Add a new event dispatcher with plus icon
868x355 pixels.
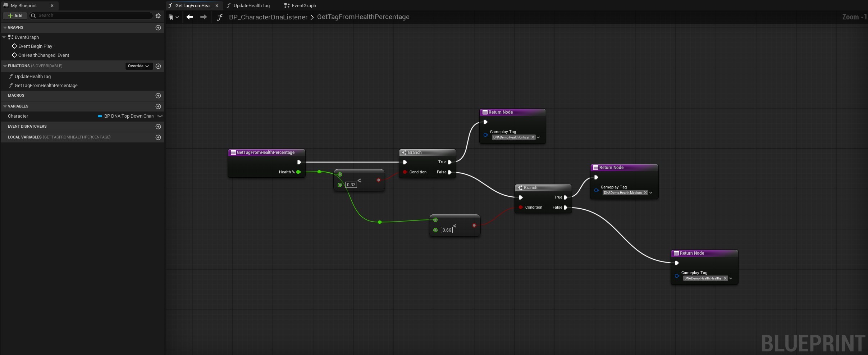pos(158,127)
